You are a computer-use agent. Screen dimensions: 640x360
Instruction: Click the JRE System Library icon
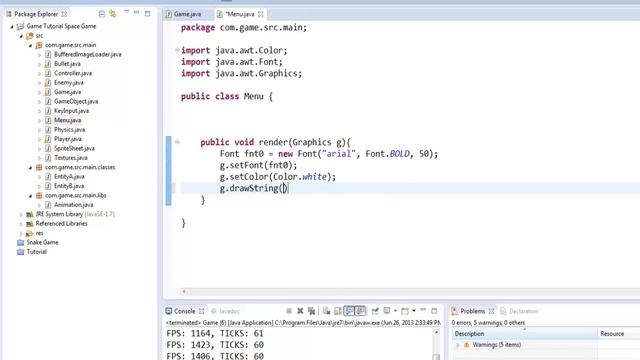click(29, 214)
